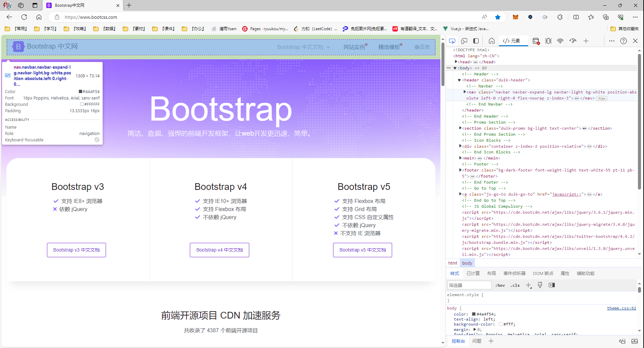Open split screen icon in browser toolbar
The height and width of the screenshot is (348, 644).
coord(576,17)
